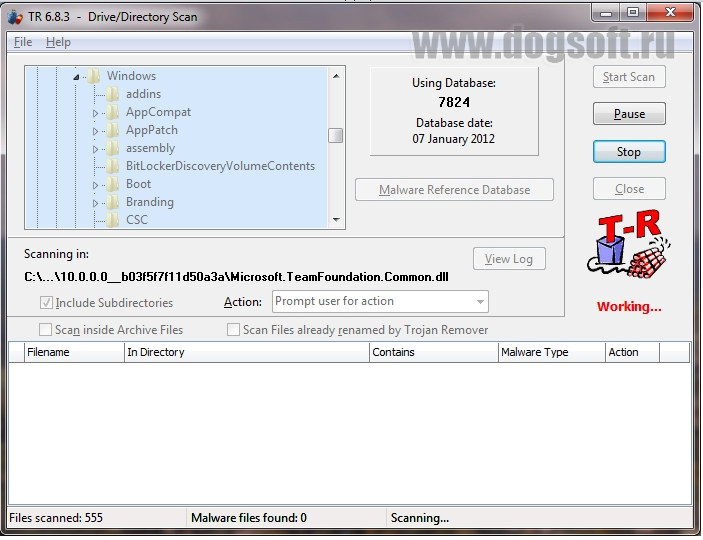
Task: Click the Close button below Stop
Action: point(629,189)
